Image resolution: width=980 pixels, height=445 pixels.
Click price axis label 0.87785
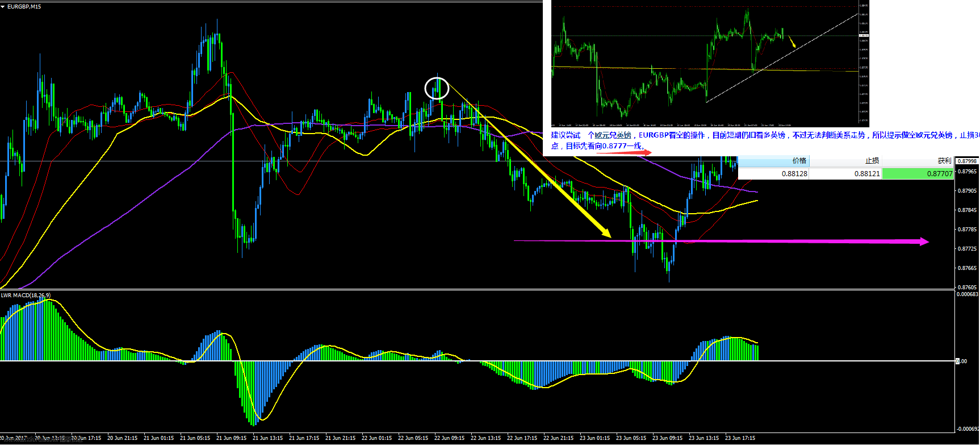point(968,229)
